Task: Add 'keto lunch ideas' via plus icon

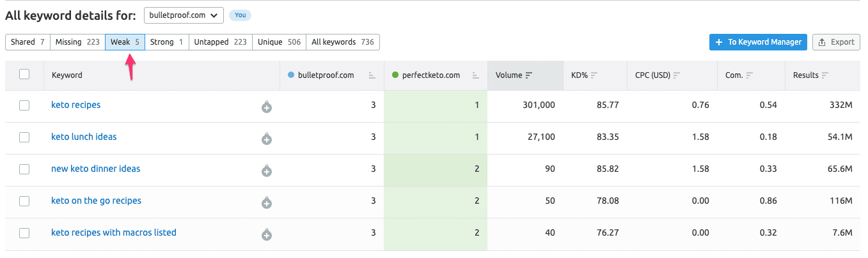Action: click(x=267, y=139)
